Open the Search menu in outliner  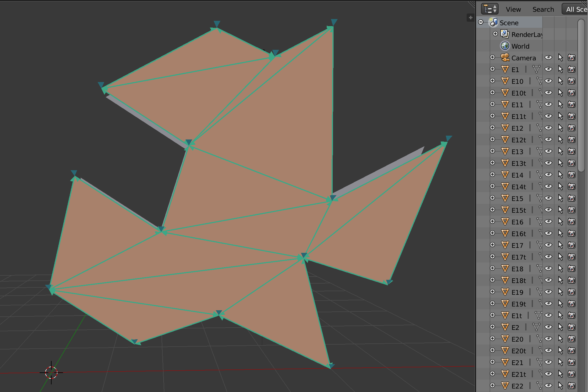pyautogui.click(x=543, y=9)
